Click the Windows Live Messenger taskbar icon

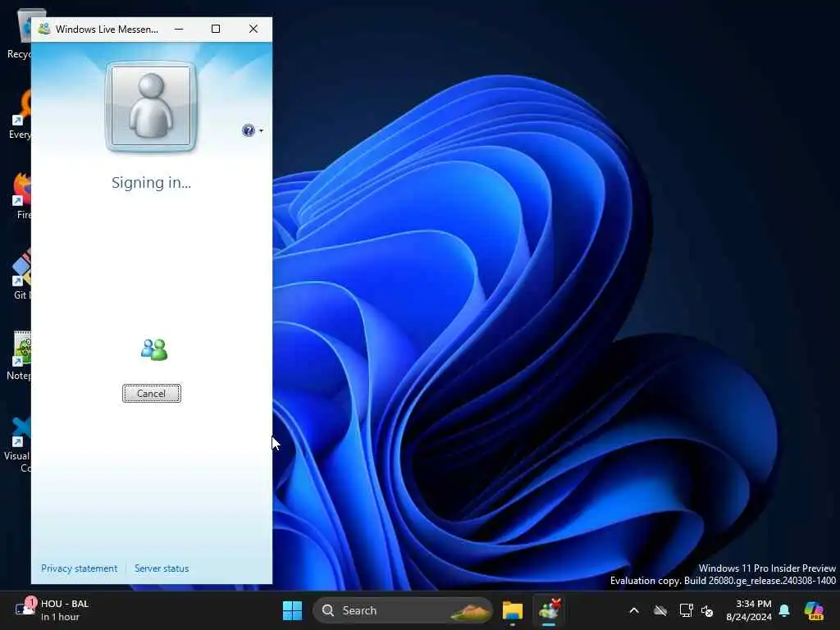pos(549,610)
